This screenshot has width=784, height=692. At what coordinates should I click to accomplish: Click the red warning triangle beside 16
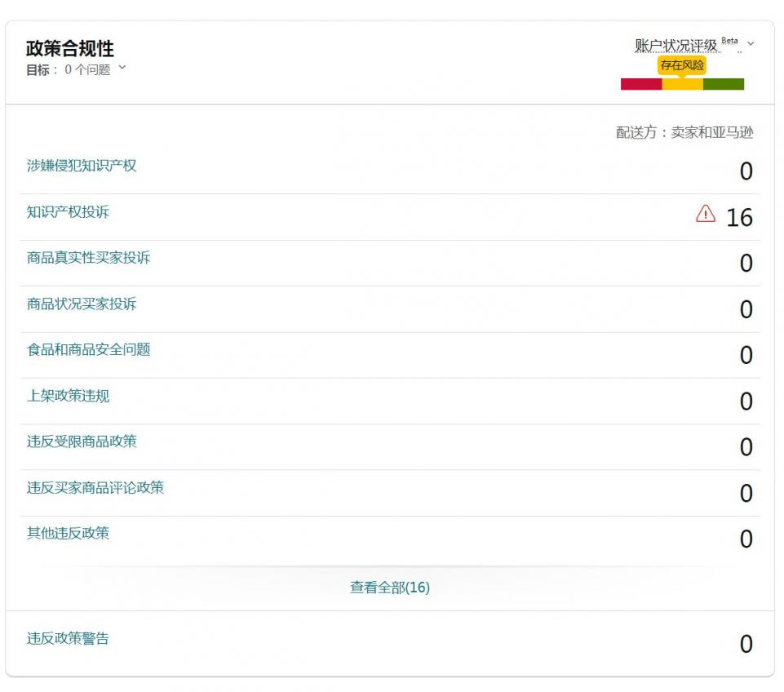(x=705, y=214)
